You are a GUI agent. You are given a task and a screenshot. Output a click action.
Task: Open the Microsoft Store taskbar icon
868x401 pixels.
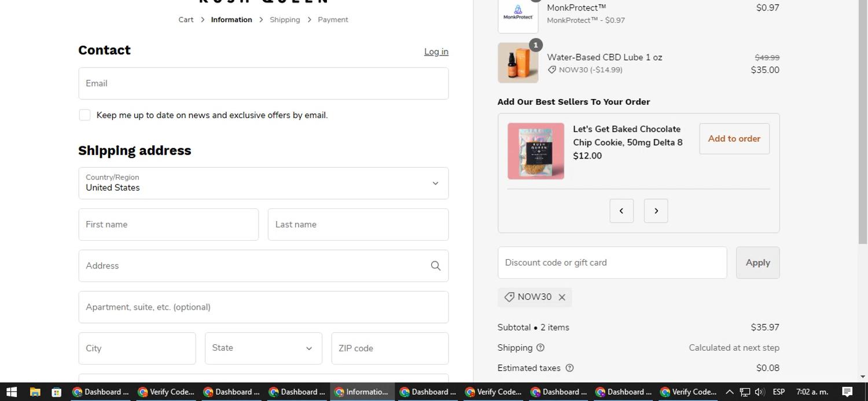pos(56,392)
